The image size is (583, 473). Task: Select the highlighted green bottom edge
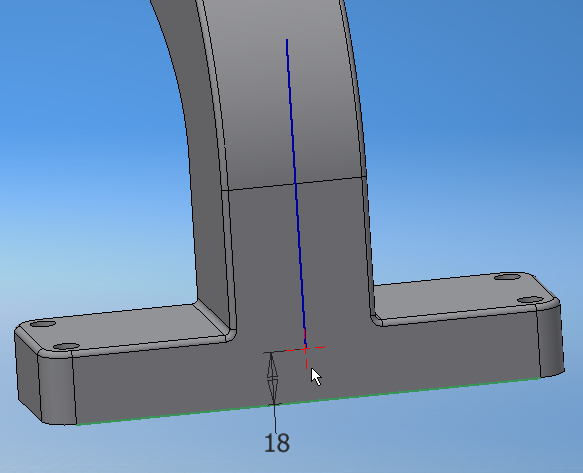click(308, 402)
